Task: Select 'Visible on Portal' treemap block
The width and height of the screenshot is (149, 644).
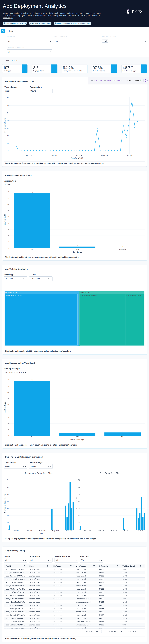Action: tap(112, 319)
